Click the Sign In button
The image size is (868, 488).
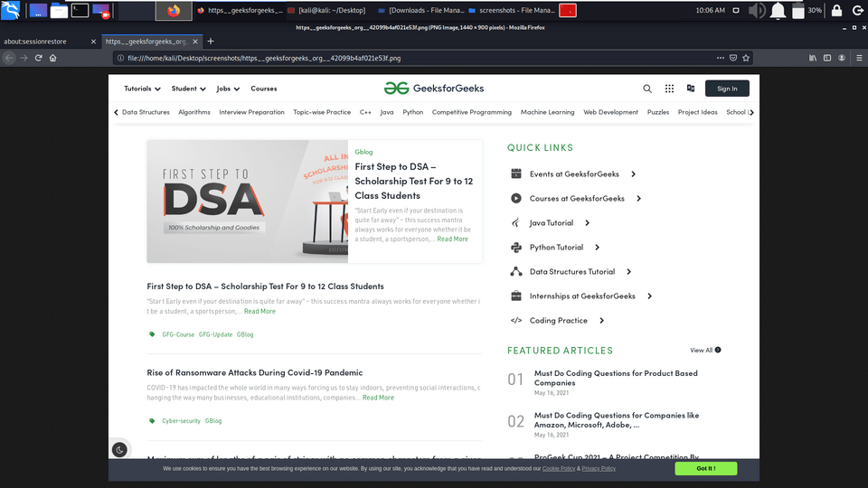727,89
